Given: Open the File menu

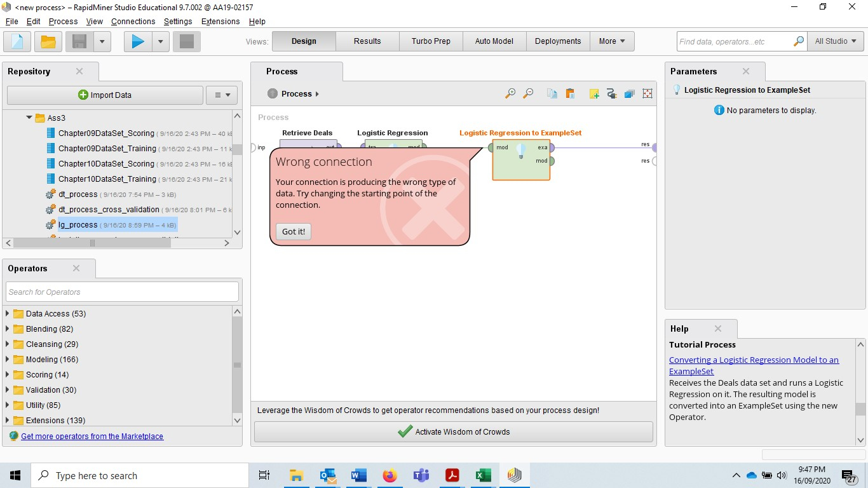Looking at the screenshot, I should (11, 21).
